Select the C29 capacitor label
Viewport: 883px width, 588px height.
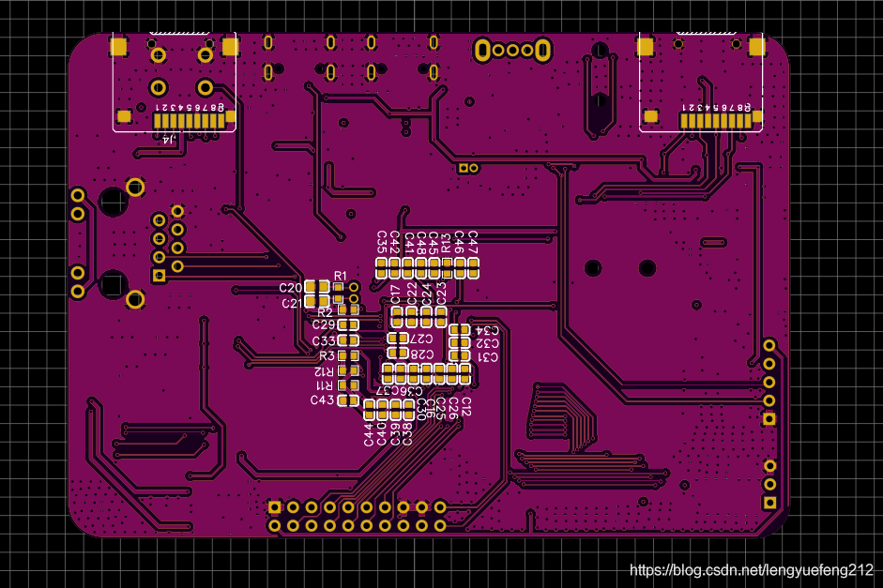(x=324, y=324)
